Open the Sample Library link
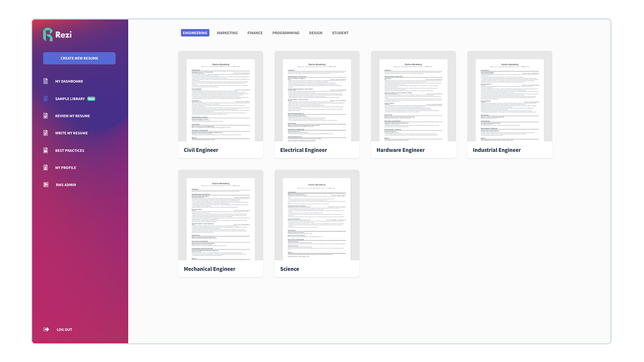 coord(70,99)
